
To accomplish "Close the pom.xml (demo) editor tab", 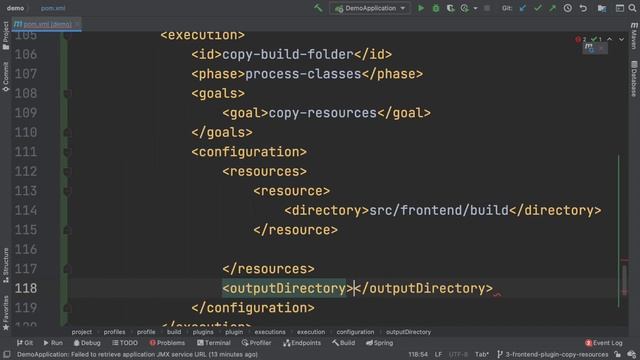I will pyautogui.click(x=78, y=24).
